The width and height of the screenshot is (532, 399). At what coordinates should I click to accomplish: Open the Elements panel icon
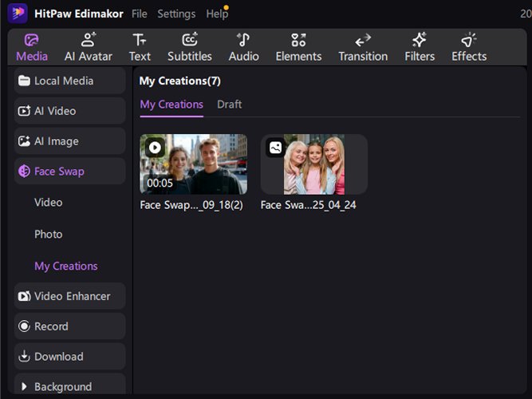[x=298, y=40]
